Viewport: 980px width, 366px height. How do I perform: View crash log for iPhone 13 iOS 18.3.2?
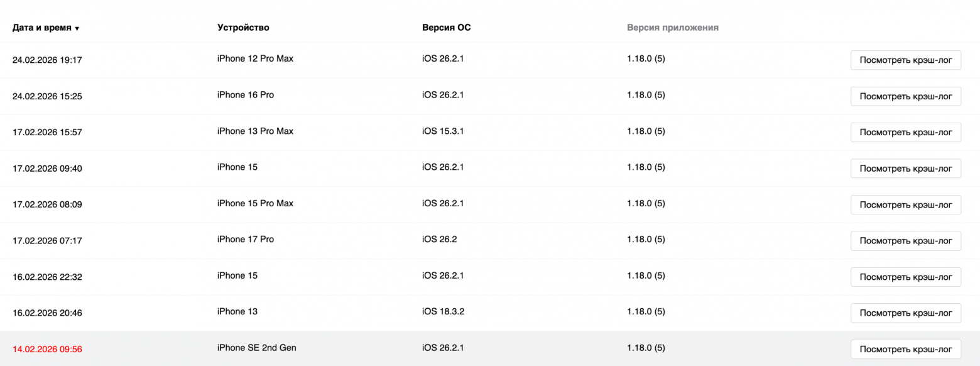(x=905, y=313)
